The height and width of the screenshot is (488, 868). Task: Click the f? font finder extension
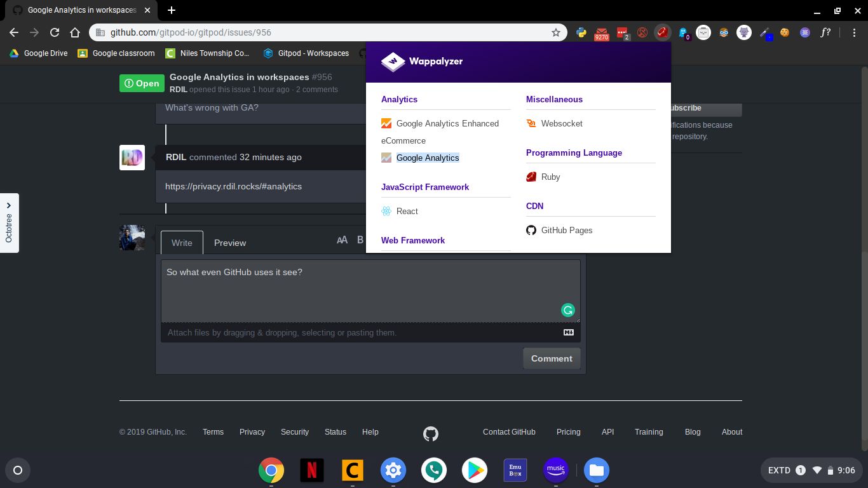coord(825,32)
